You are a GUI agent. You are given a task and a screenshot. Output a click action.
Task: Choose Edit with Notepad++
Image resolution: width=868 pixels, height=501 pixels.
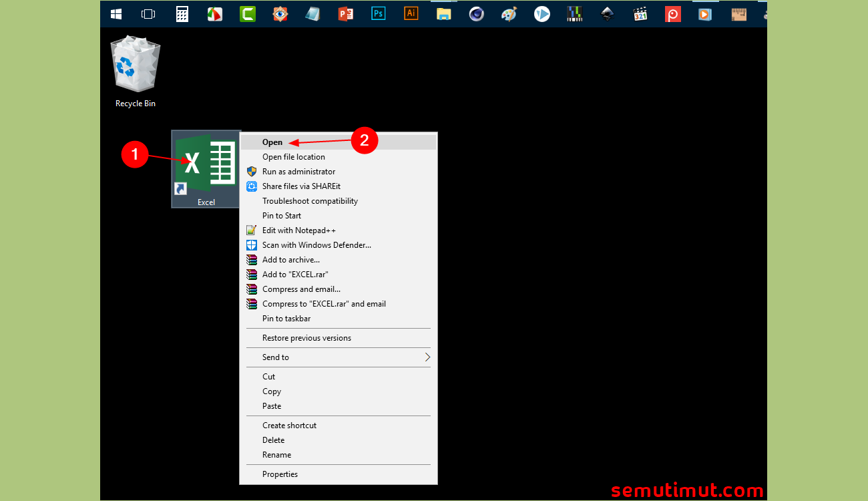pos(339,230)
